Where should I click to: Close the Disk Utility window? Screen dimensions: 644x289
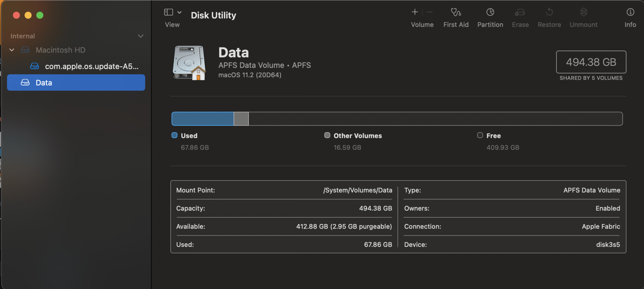(16, 15)
